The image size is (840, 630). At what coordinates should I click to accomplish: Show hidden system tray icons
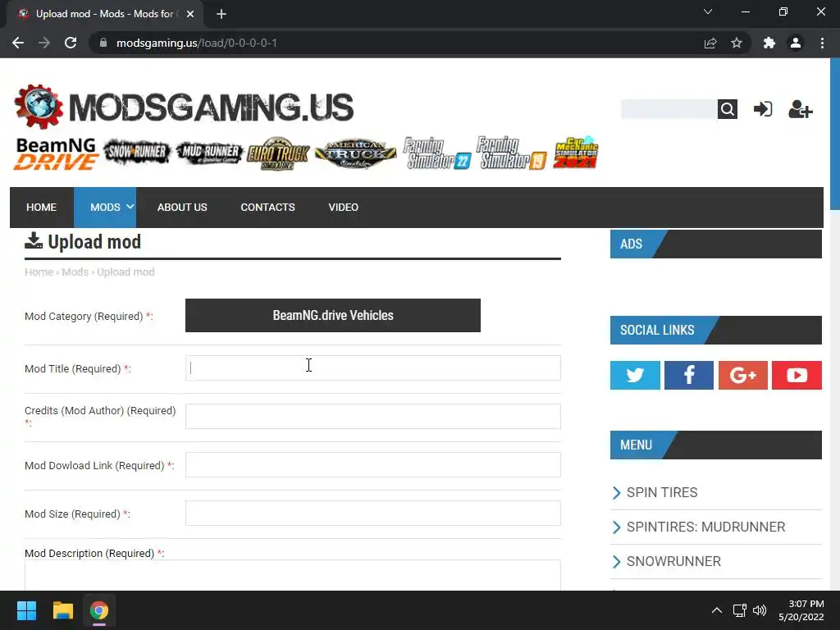(x=716, y=610)
